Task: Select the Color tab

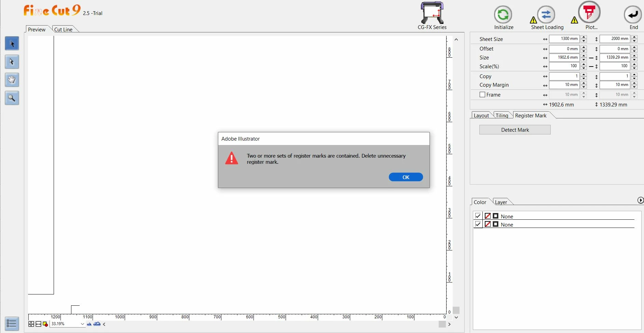Action: [x=480, y=202]
